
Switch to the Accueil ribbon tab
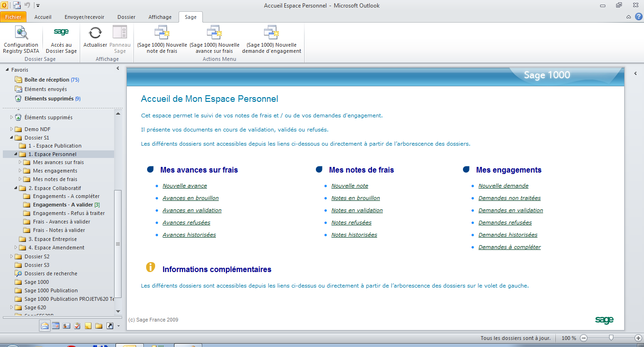point(43,17)
